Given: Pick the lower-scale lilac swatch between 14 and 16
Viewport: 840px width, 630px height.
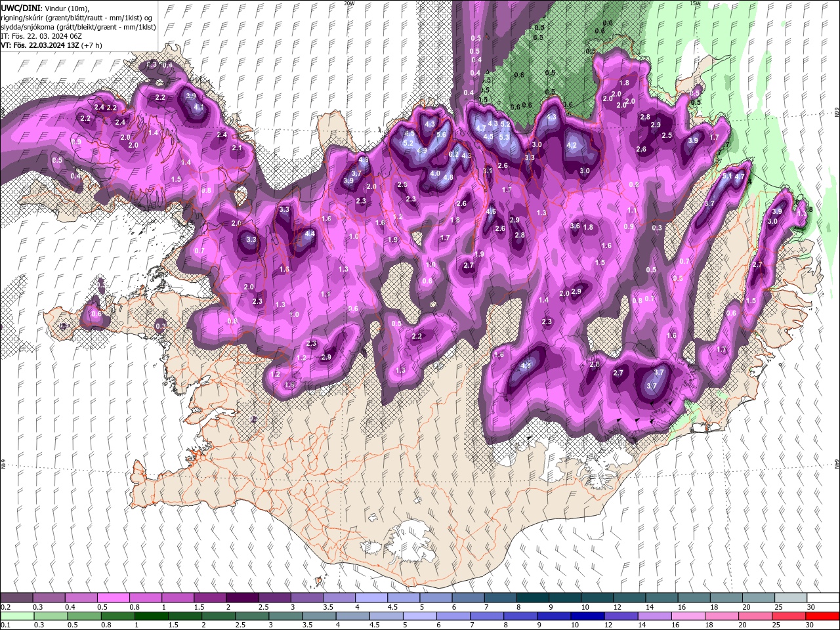Looking at the screenshot, I should tap(654, 616).
